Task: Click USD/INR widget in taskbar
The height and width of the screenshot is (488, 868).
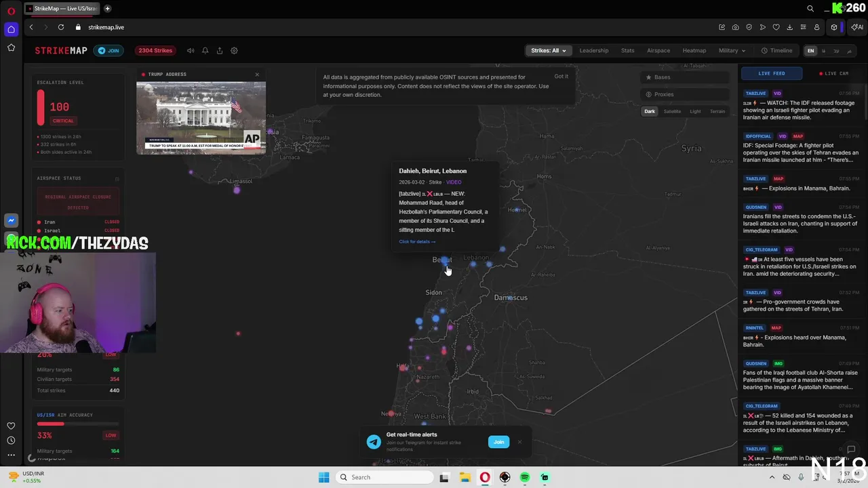Action: click(x=27, y=477)
